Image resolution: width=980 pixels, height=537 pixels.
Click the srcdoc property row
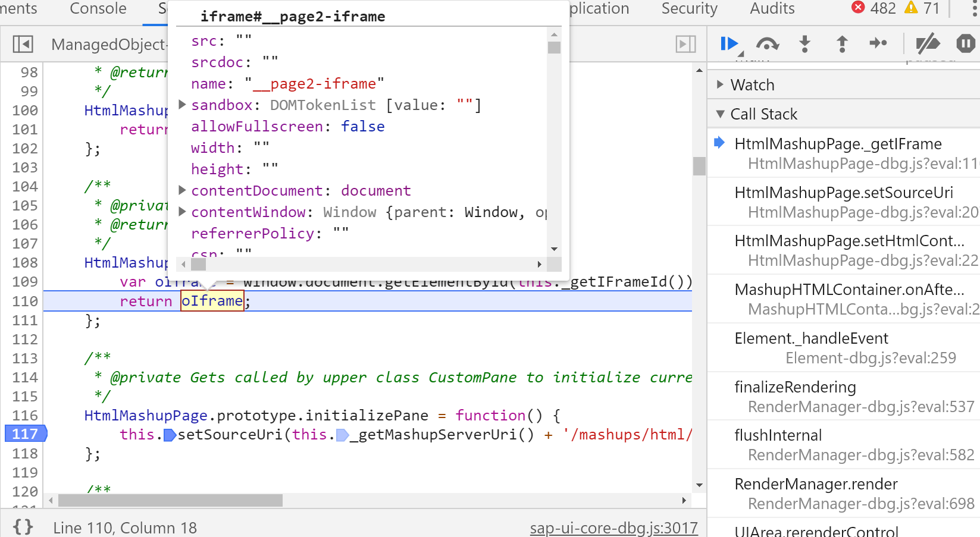pyautogui.click(x=362, y=62)
